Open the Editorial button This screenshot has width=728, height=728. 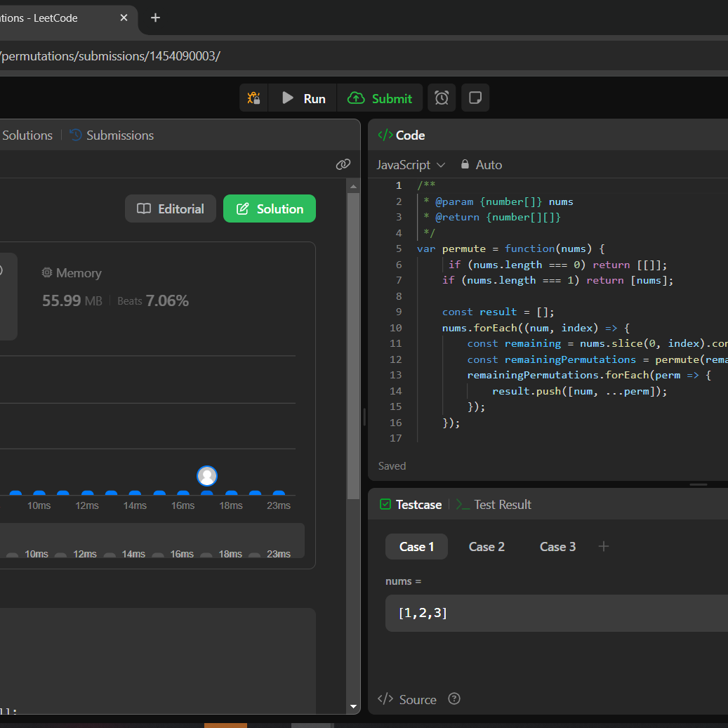(171, 209)
